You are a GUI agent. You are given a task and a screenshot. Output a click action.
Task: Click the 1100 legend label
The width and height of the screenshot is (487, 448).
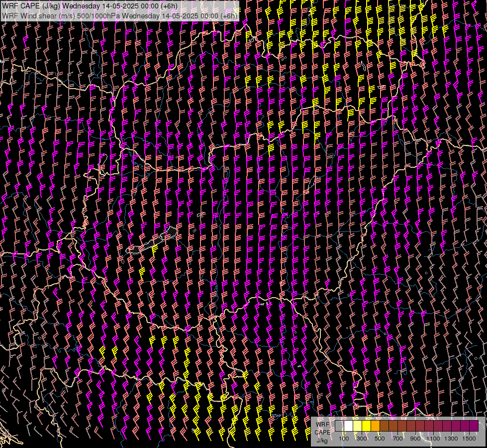tap(433, 439)
